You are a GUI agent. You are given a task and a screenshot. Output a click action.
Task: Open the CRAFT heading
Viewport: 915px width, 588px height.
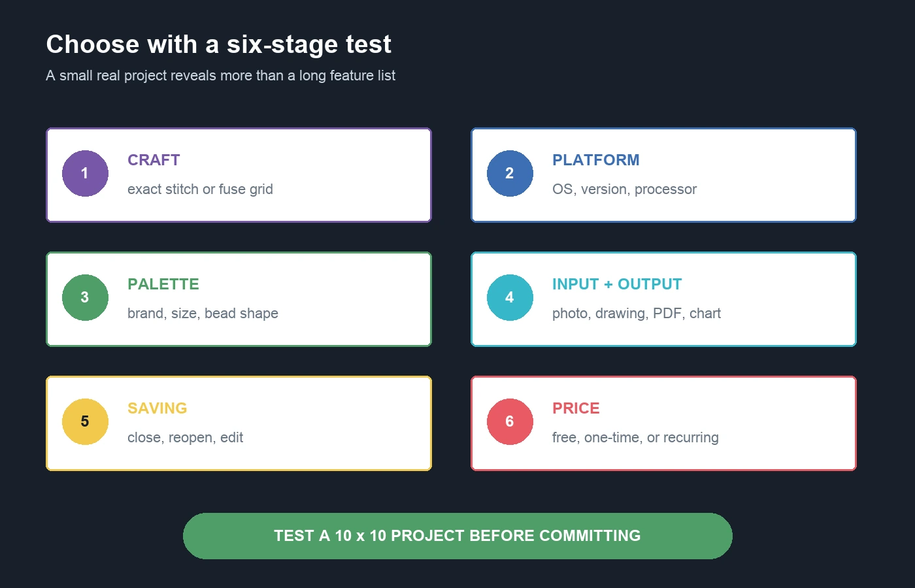(x=154, y=160)
